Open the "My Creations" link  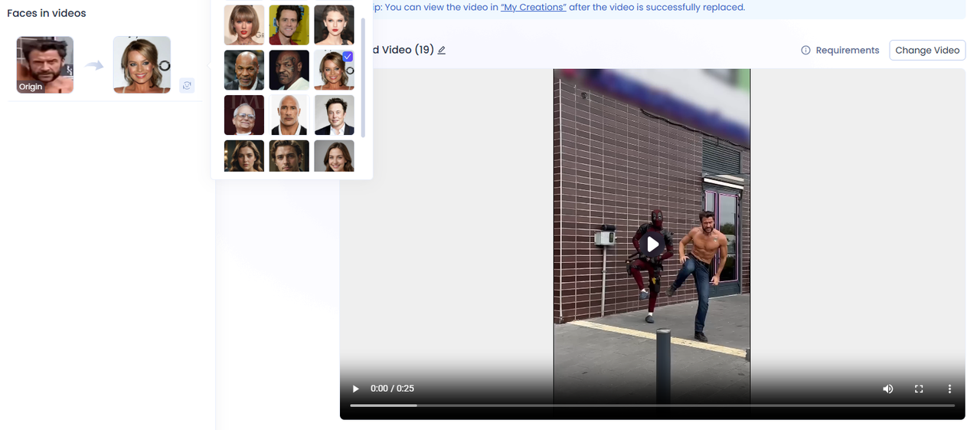tap(533, 7)
